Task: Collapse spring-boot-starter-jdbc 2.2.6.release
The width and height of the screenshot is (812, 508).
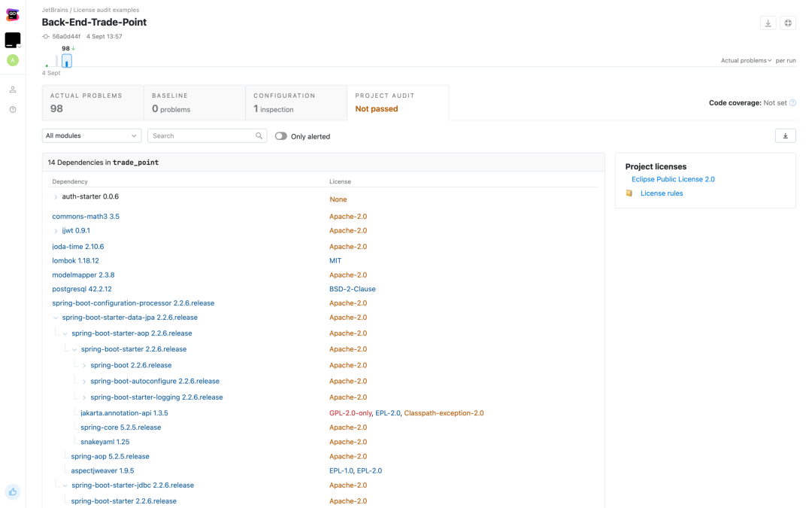Action: pyautogui.click(x=65, y=485)
